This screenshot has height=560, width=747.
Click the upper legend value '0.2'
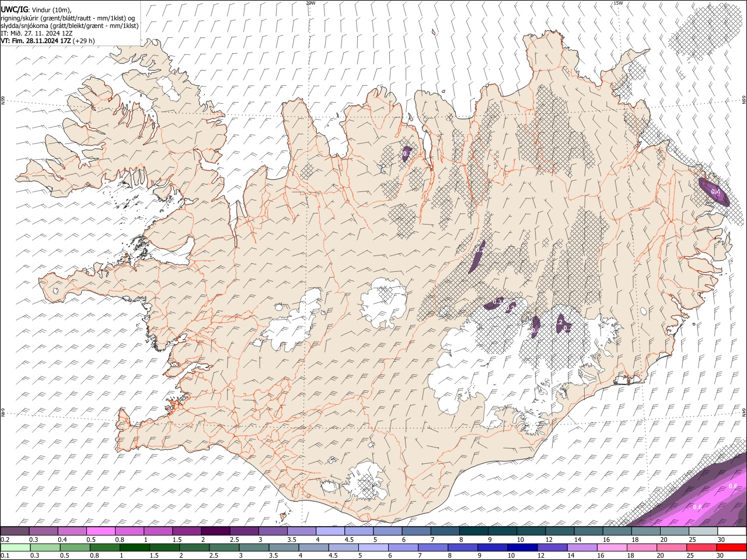(x=5, y=540)
